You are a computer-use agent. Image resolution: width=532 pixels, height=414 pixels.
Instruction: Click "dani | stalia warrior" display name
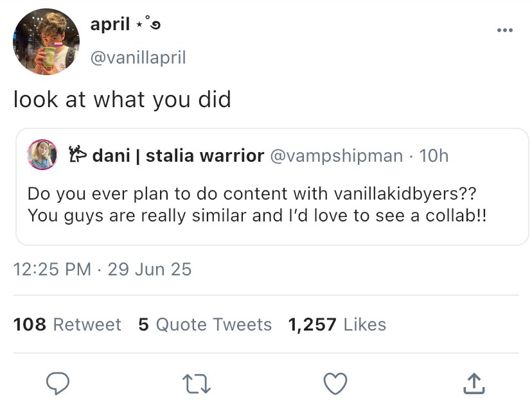pos(179,156)
